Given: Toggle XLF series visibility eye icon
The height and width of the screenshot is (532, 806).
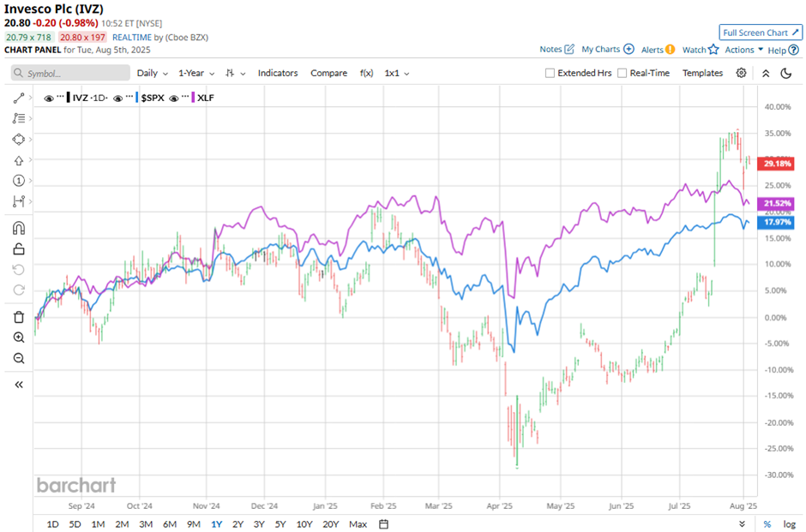Looking at the screenshot, I should [x=174, y=98].
